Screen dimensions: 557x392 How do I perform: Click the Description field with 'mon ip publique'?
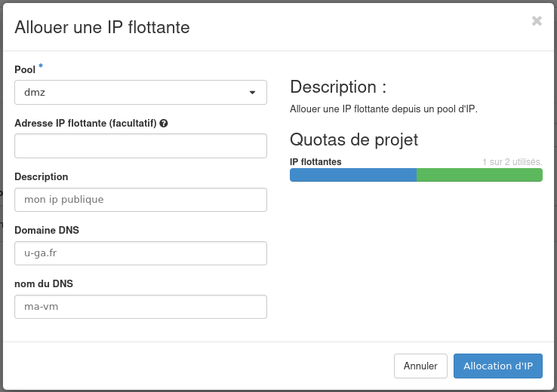point(140,200)
